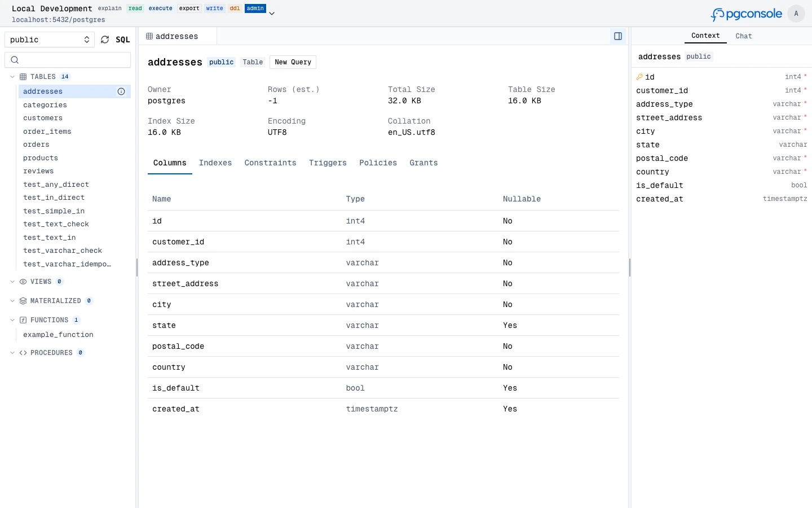
Task: Select example_function under FUNCTIONS
Action: point(58,335)
